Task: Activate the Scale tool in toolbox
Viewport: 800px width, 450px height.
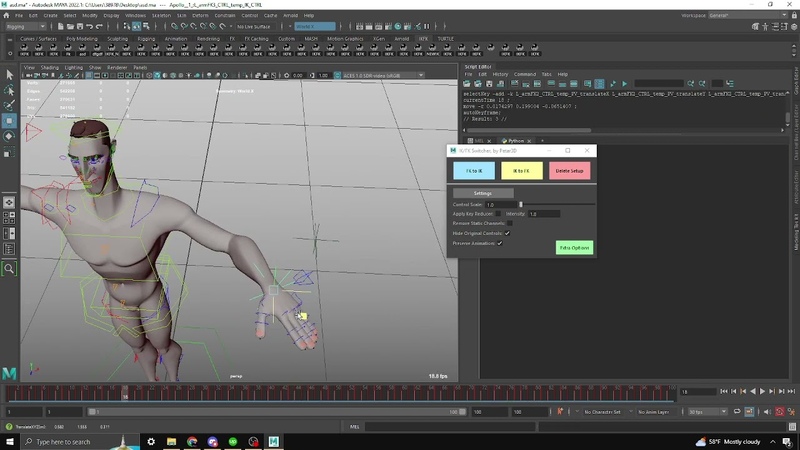Action: point(9,152)
